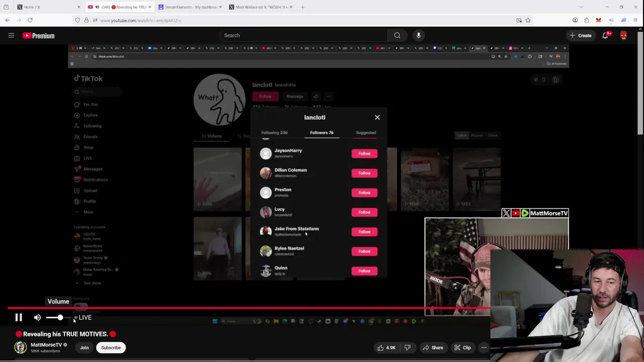Click the YouTube Premium logo
This screenshot has width=644, height=362.
pos(38,36)
